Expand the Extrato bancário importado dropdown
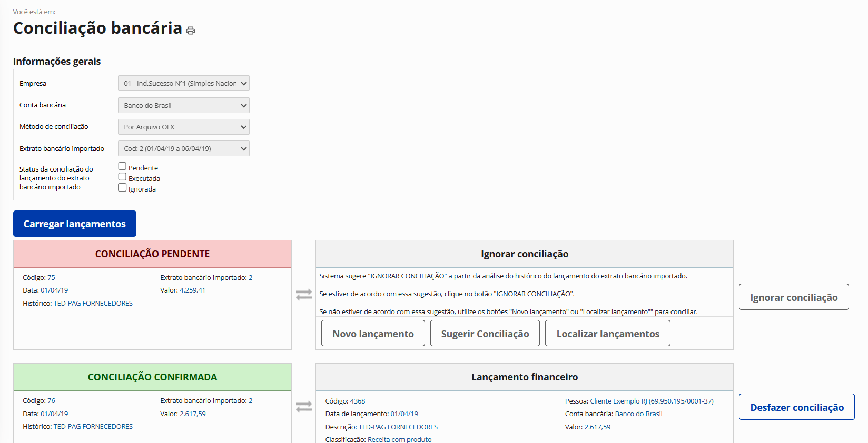Screen dimensions: 868x443 coord(183,148)
